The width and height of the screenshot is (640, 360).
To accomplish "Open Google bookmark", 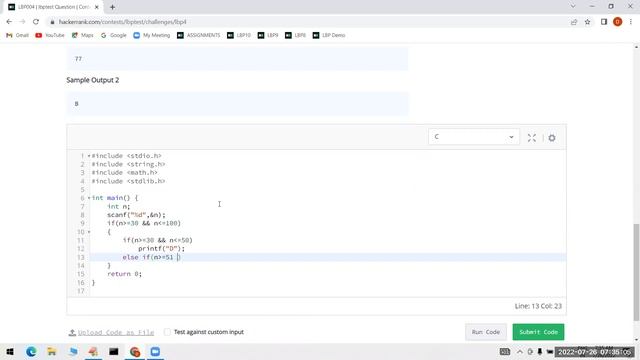I will pyautogui.click(x=113, y=36).
